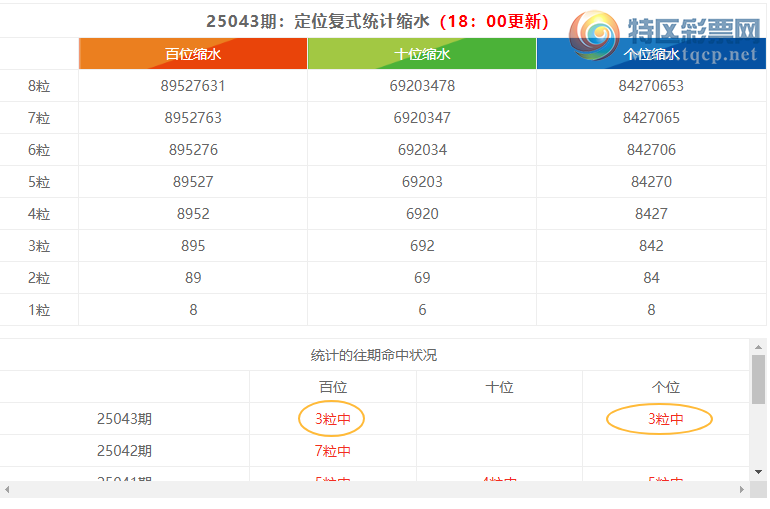
Task: Select the 5粒 row label
Action: pos(39,182)
